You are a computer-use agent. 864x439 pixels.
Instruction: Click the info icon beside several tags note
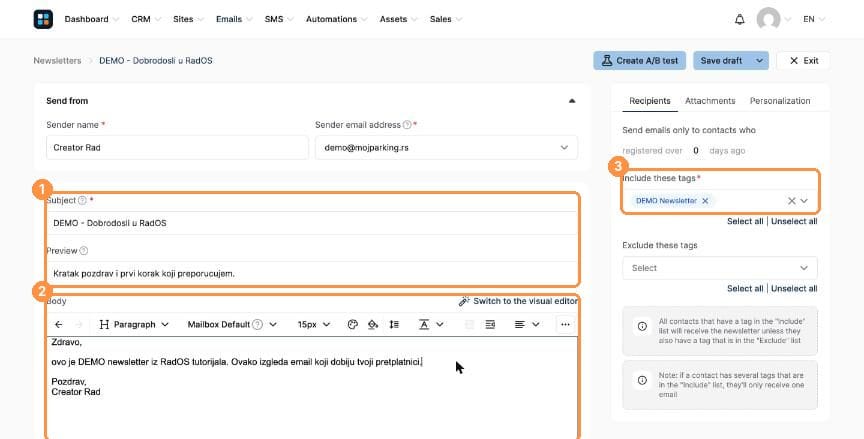[642, 380]
